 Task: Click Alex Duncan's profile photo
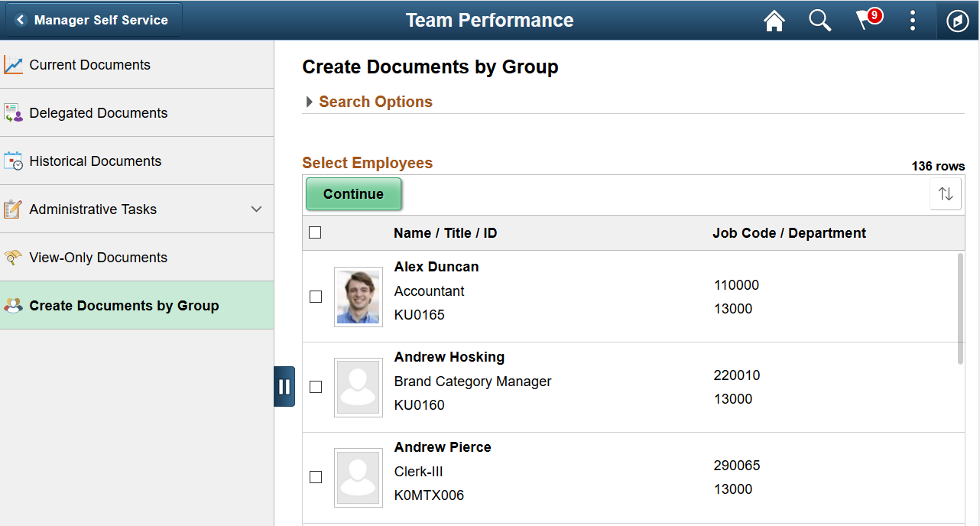pyautogui.click(x=359, y=297)
